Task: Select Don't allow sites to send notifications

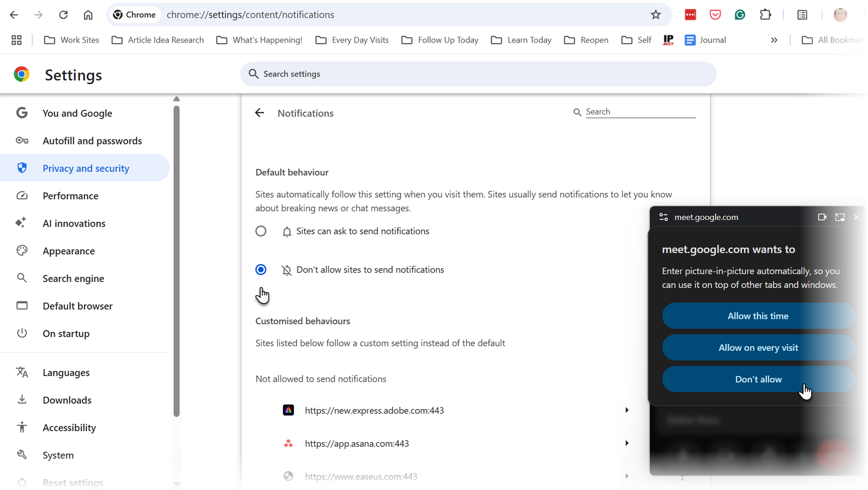Action: click(x=261, y=270)
